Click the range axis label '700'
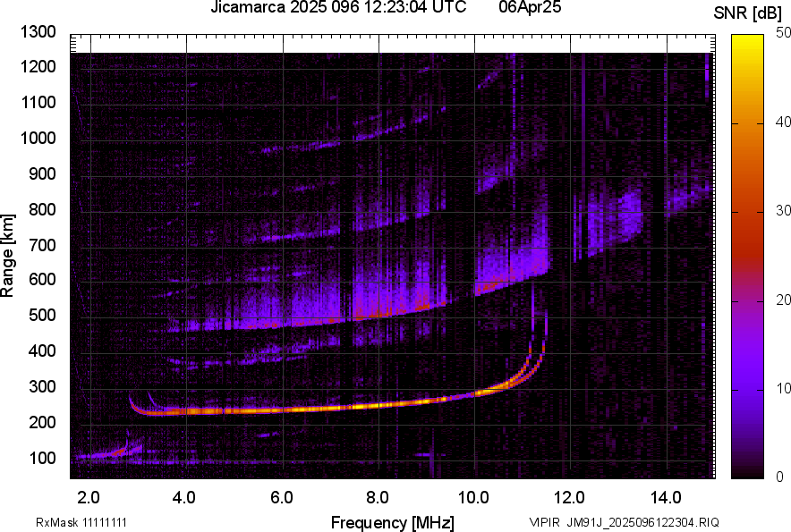The width and height of the screenshot is (791, 532). (42, 245)
